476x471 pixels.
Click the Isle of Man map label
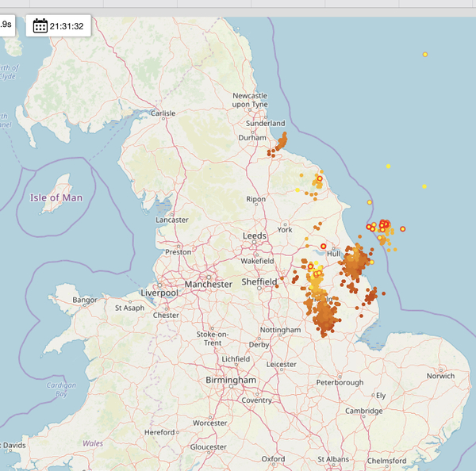click(x=55, y=197)
